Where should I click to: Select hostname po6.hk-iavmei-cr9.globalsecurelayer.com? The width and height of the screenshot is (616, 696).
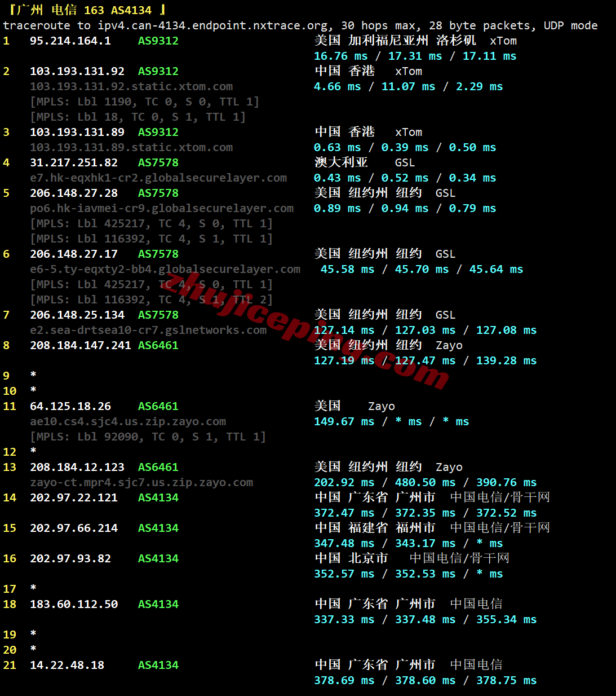pyautogui.click(x=162, y=208)
